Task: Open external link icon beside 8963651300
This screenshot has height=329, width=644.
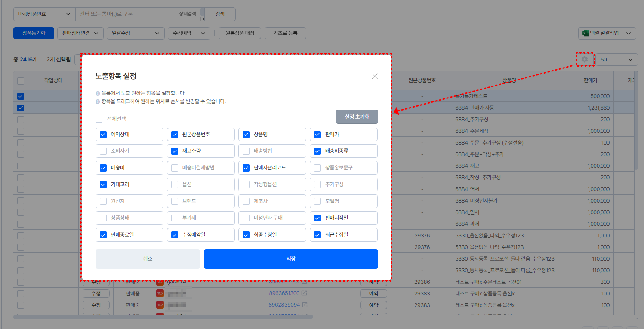Action: (x=305, y=293)
